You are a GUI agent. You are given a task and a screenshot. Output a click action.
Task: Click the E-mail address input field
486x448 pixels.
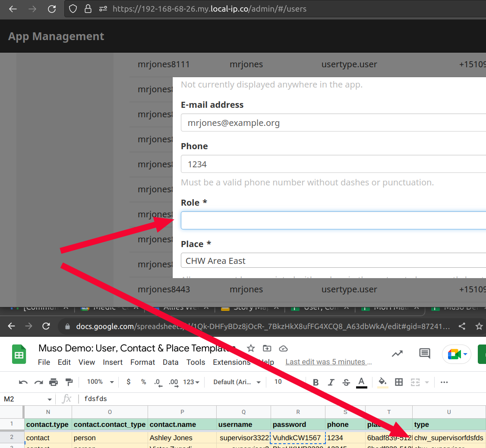coord(333,122)
